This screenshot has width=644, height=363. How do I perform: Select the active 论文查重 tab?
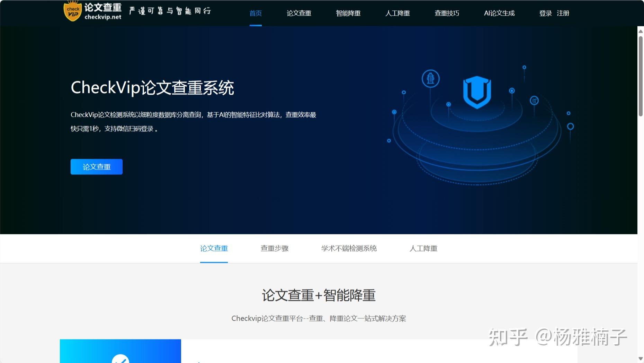pos(214,249)
